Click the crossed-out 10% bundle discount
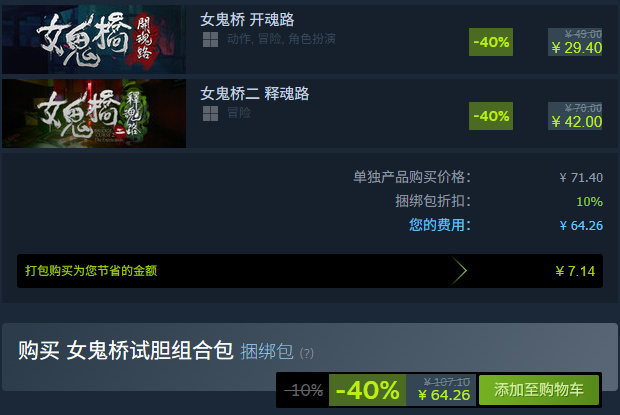 pos(304,390)
